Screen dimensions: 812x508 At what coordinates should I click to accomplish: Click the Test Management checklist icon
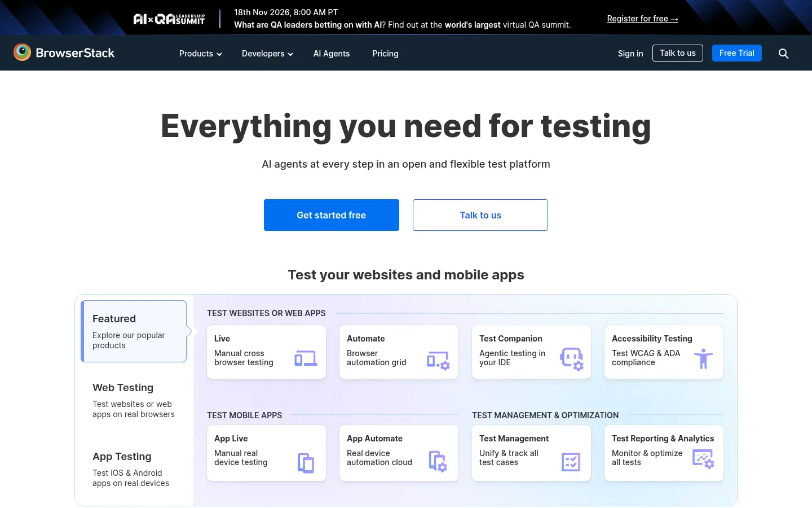coord(571,462)
